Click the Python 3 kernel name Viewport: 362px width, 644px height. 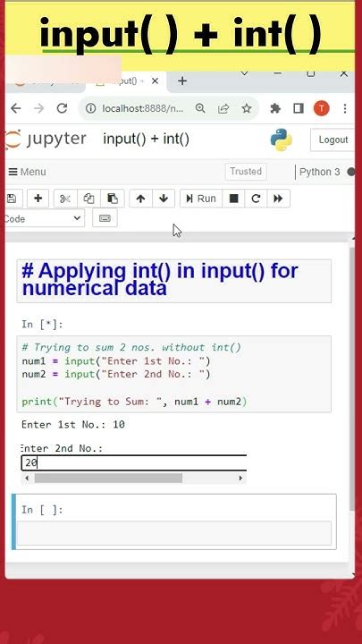tap(320, 172)
